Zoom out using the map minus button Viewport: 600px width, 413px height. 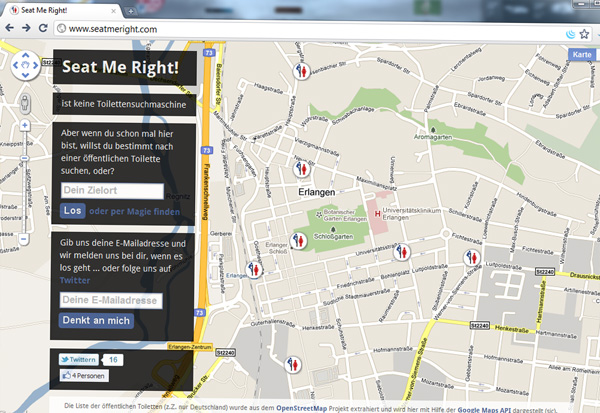[23, 240]
